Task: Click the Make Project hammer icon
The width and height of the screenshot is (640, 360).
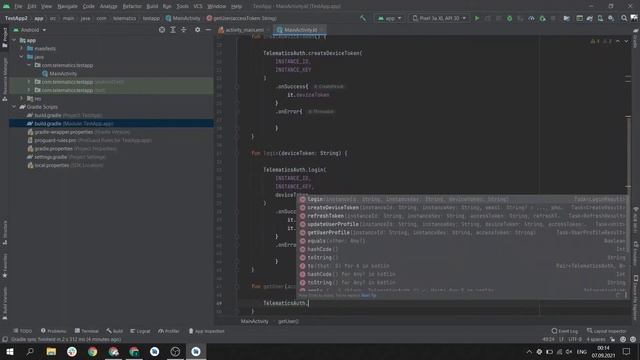Action: click(363, 18)
